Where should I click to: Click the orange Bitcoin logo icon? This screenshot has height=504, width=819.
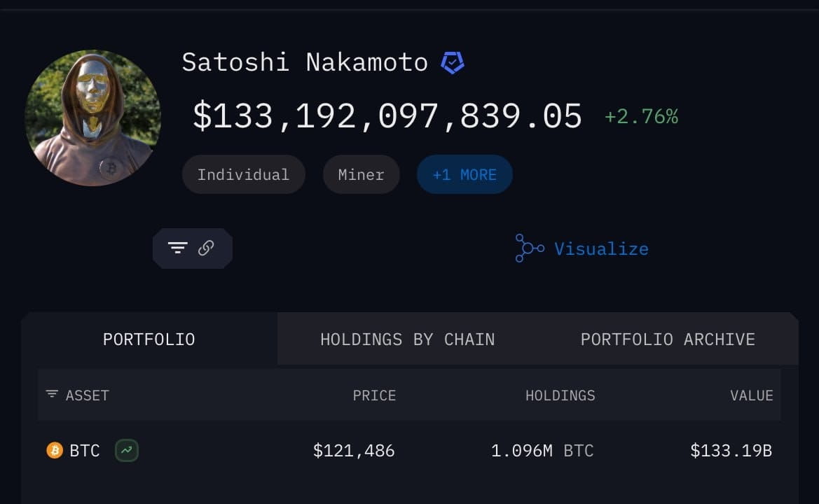tap(55, 449)
